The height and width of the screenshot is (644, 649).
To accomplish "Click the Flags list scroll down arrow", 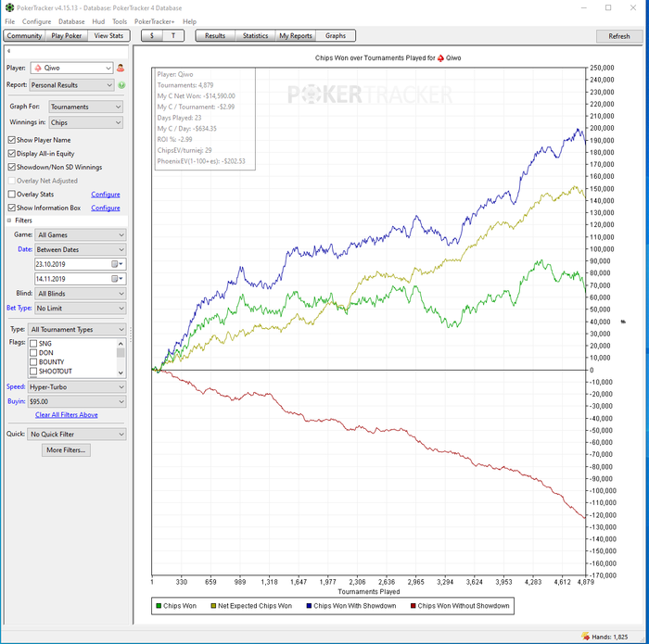I will [x=121, y=373].
